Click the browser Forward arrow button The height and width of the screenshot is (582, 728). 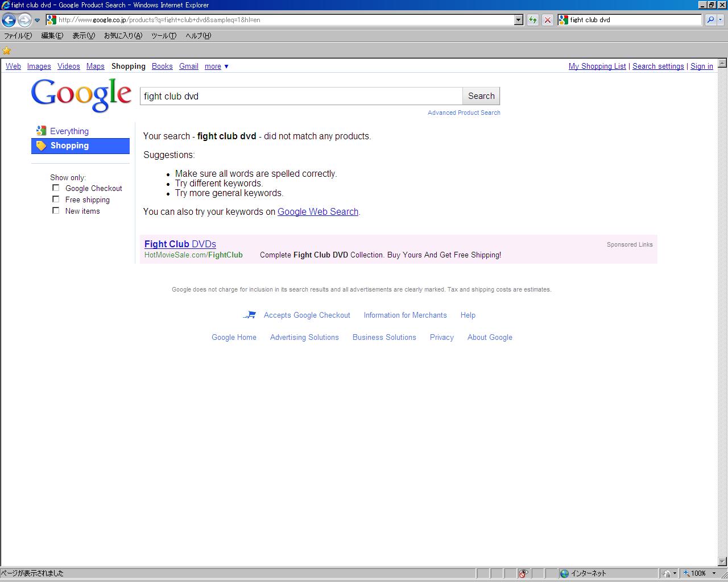(x=24, y=20)
